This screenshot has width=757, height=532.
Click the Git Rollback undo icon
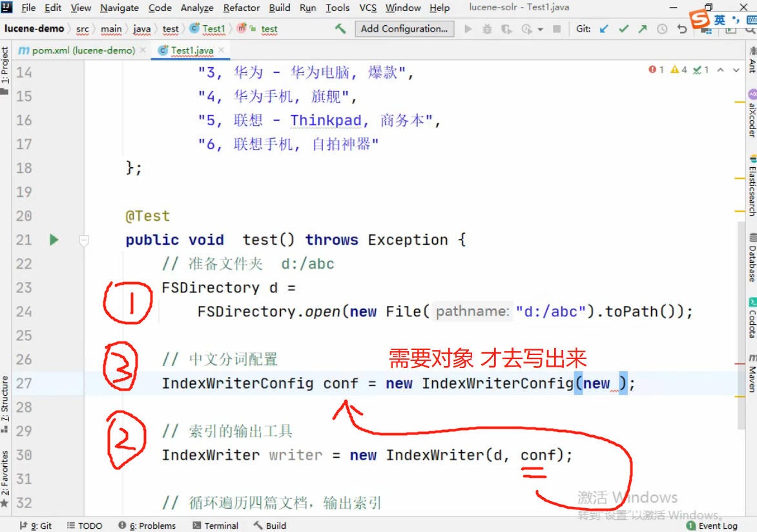click(681, 29)
